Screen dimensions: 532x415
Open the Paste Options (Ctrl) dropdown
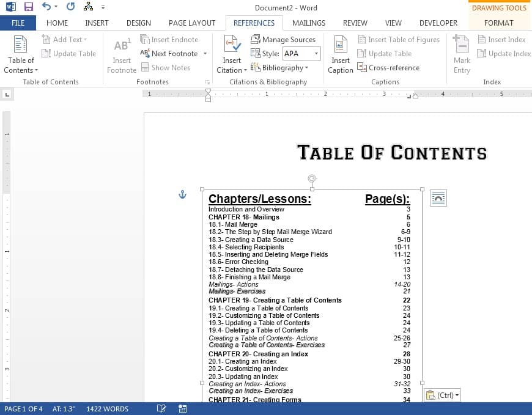pyautogui.click(x=441, y=395)
